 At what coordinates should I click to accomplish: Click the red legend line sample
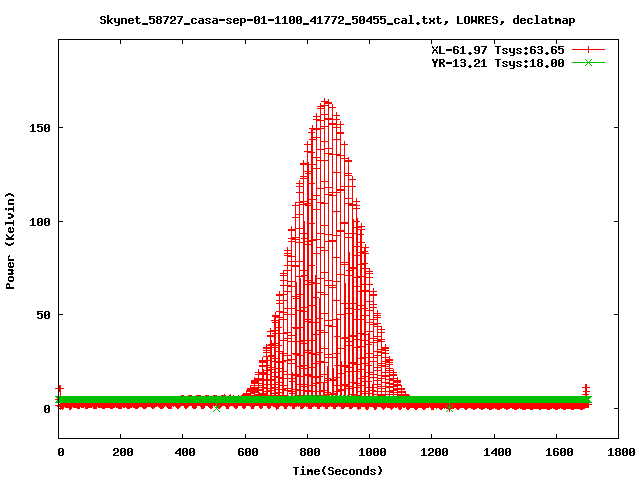[x=588, y=50]
